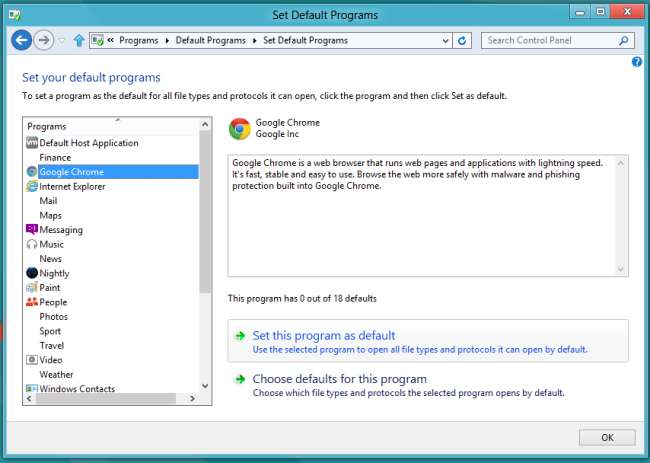Click the search magnifier icon
This screenshot has width=650, height=463.
623,41
